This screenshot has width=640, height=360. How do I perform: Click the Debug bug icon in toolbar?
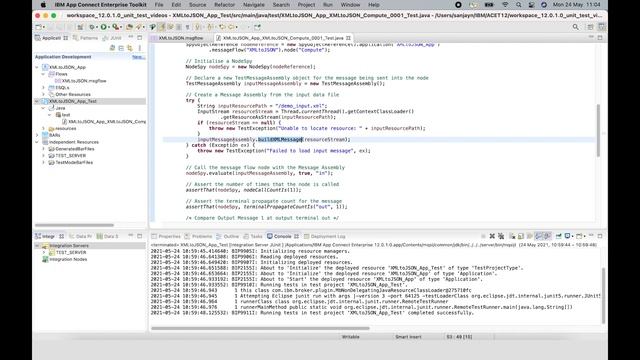(92, 27)
